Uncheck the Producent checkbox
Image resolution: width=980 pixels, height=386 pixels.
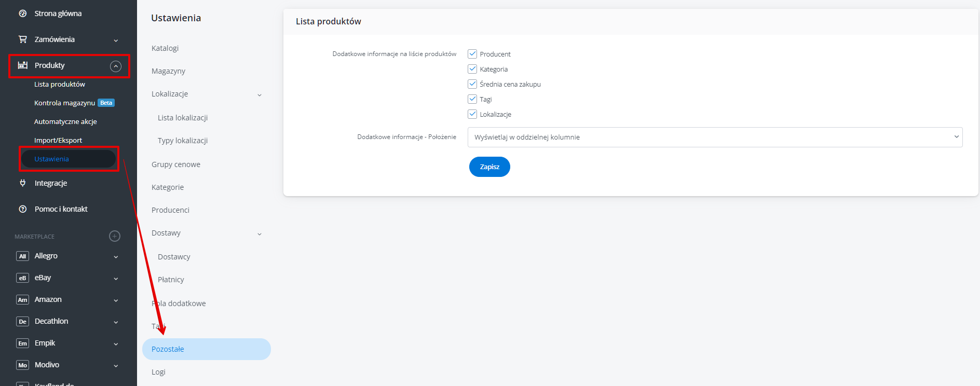[x=472, y=54]
